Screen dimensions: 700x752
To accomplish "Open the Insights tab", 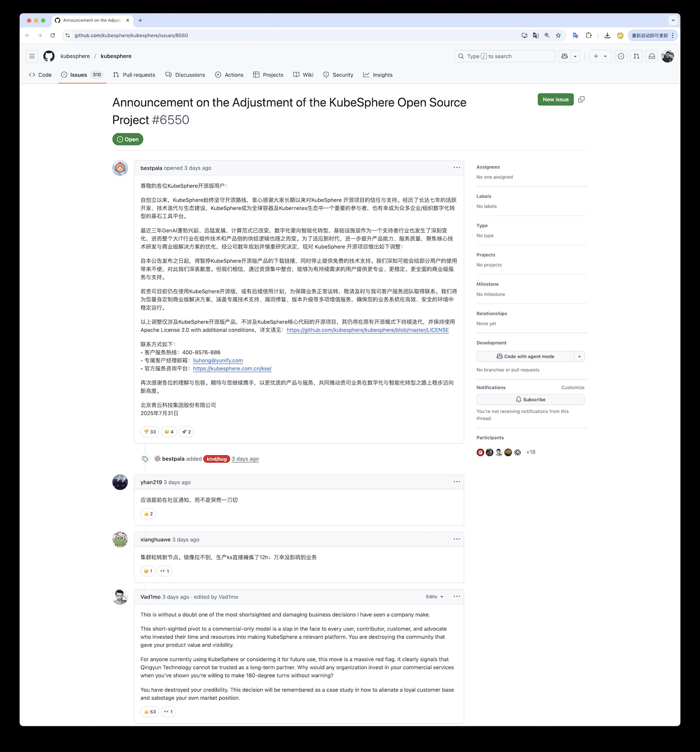I will coord(378,75).
